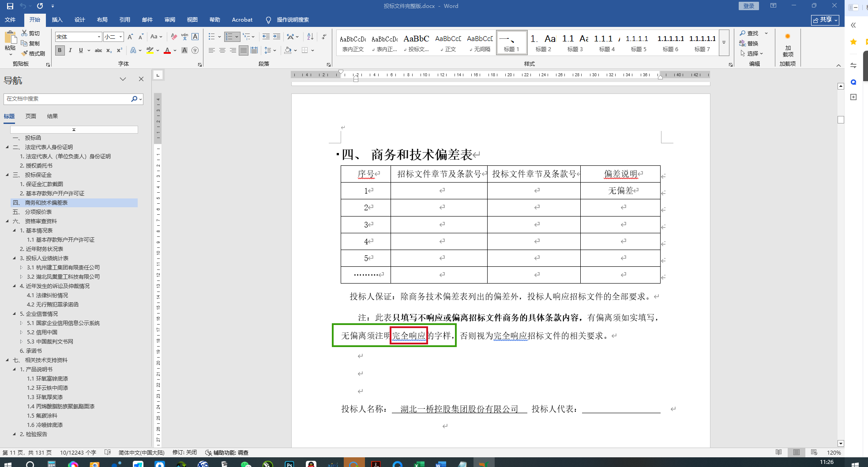The width and height of the screenshot is (868, 467).
Task: Show or hide paragraph marks
Action: pos(324,37)
